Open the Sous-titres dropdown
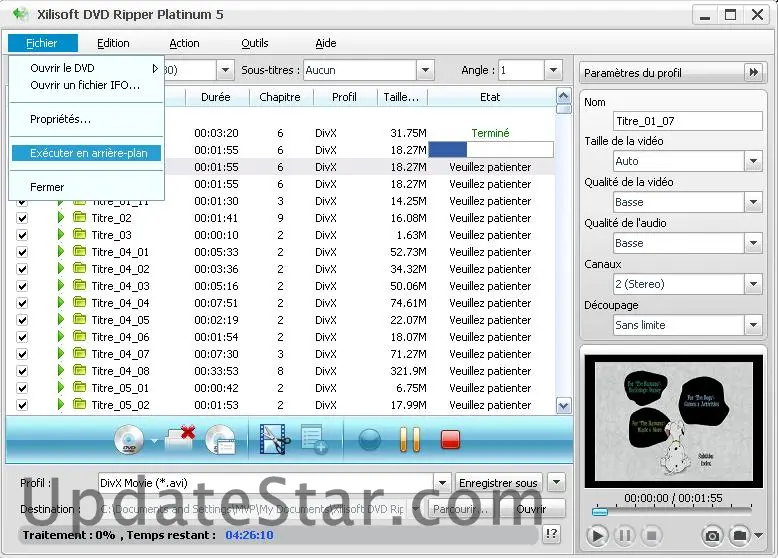This screenshot has width=778, height=558. click(x=425, y=70)
